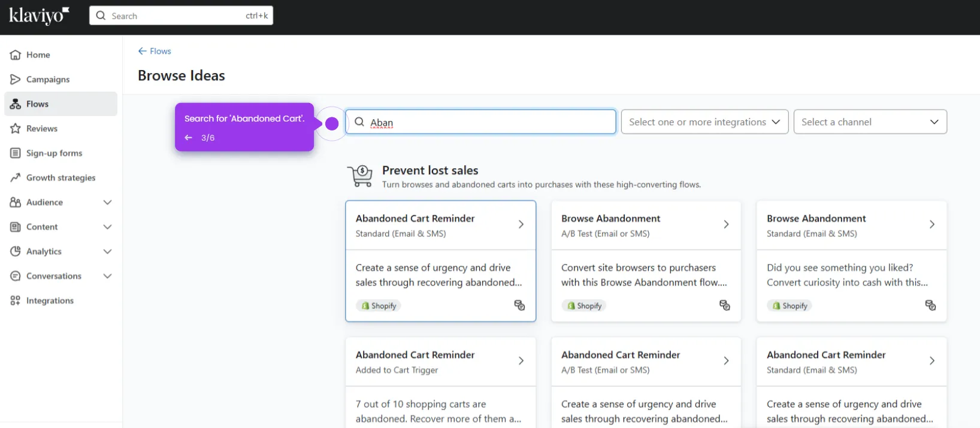Open the Browse Abandonment A/B Test card title

pos(610,218)
